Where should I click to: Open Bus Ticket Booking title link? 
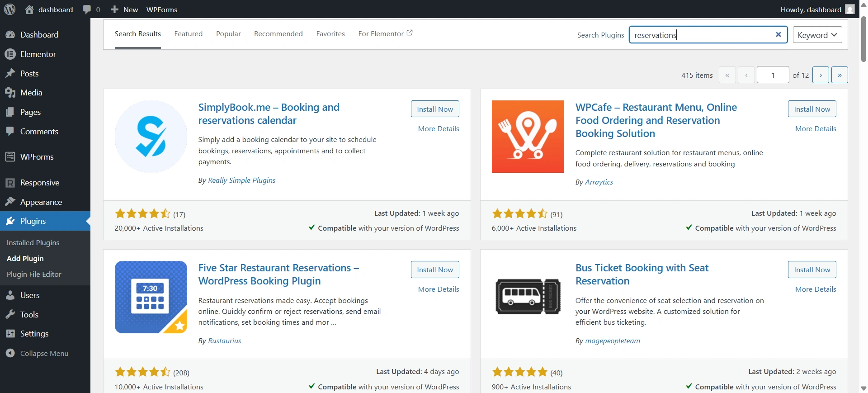coord(642,275)
